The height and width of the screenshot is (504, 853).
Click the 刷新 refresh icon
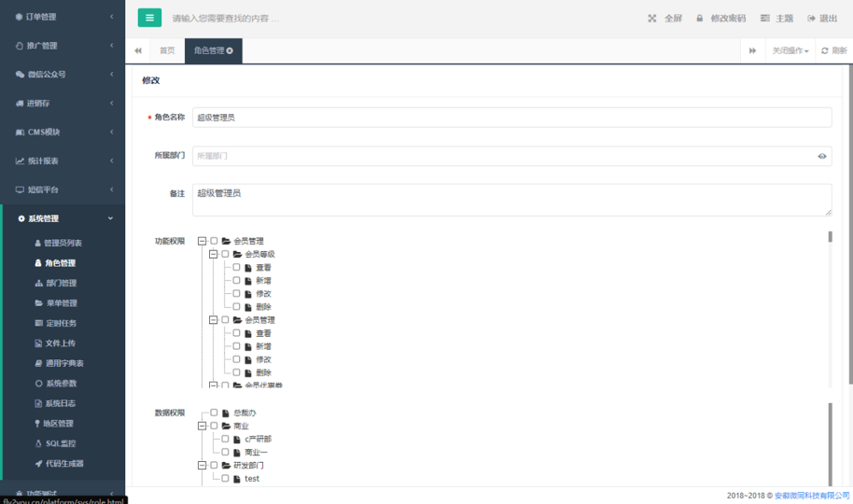[825, 50]
